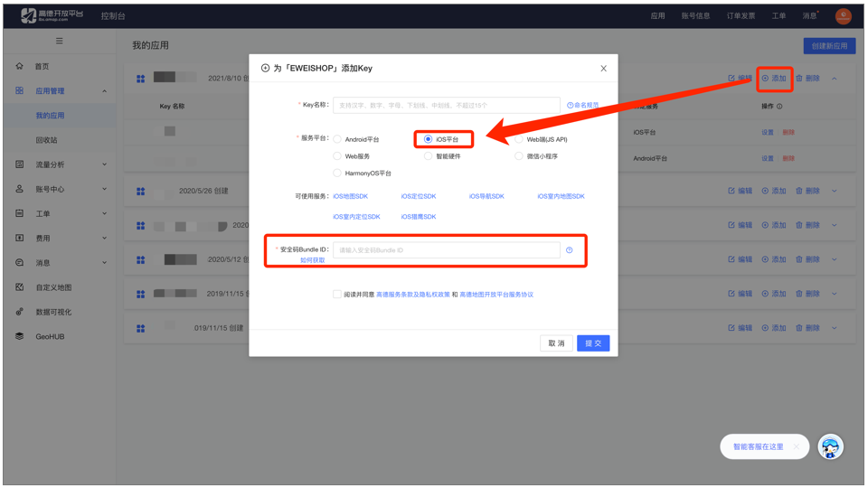Screen dimensions: 868x488
Task: Select the HarmonyOS平台 radio button
Action: (337, 174)
